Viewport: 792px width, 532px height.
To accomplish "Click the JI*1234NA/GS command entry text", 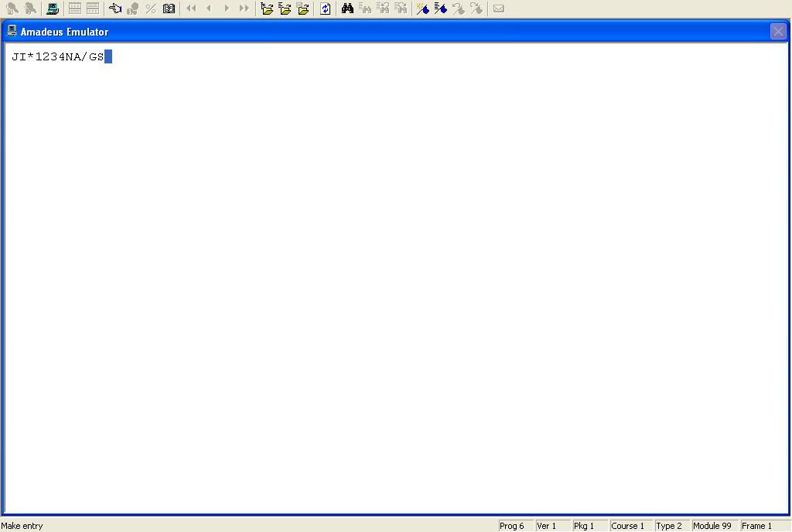I will 57,56.
